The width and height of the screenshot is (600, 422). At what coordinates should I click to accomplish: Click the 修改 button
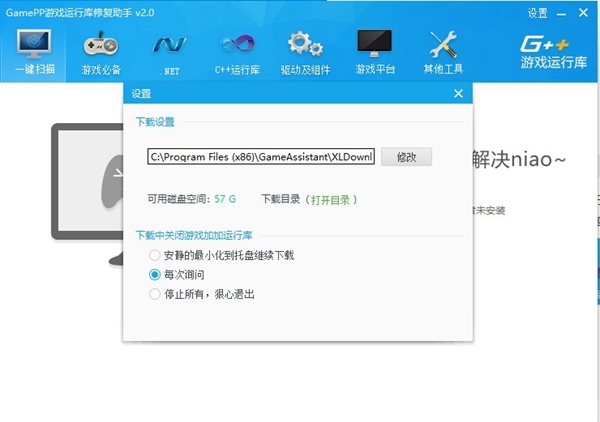pos(406,157)
